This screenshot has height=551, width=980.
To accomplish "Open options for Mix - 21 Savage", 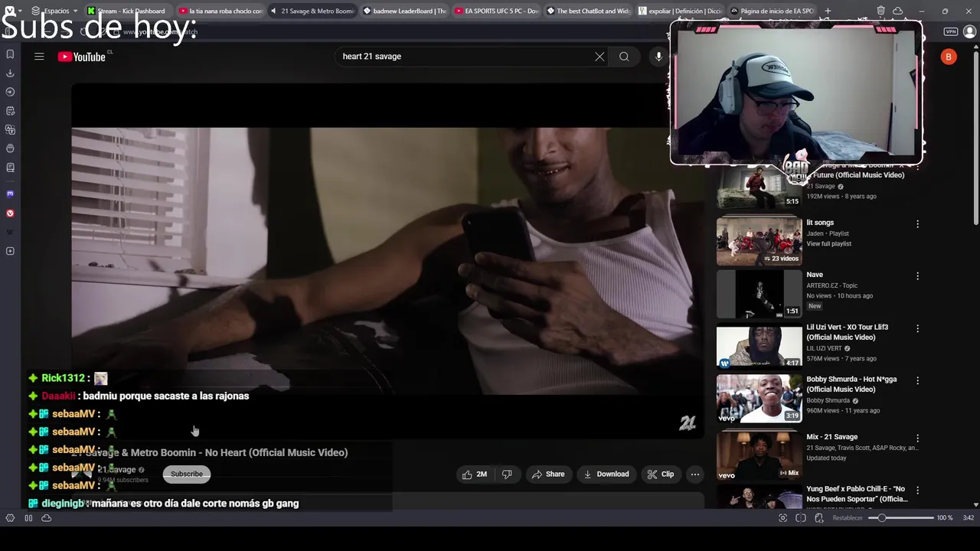I will tap(917, 439).
